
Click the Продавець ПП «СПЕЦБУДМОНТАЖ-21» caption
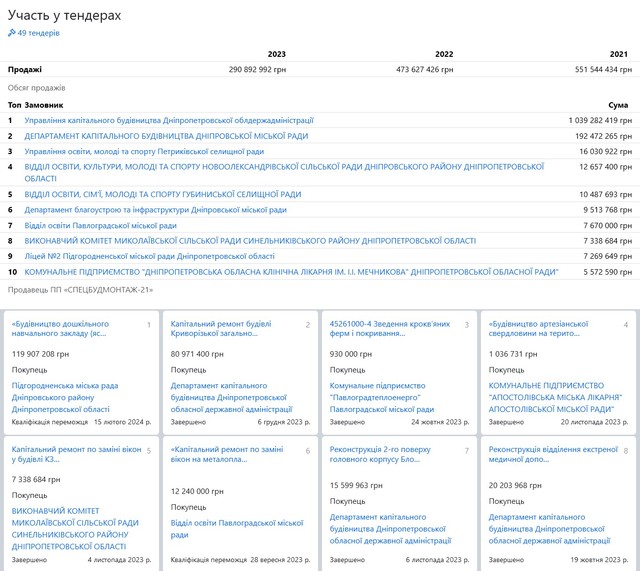[80, 290]
